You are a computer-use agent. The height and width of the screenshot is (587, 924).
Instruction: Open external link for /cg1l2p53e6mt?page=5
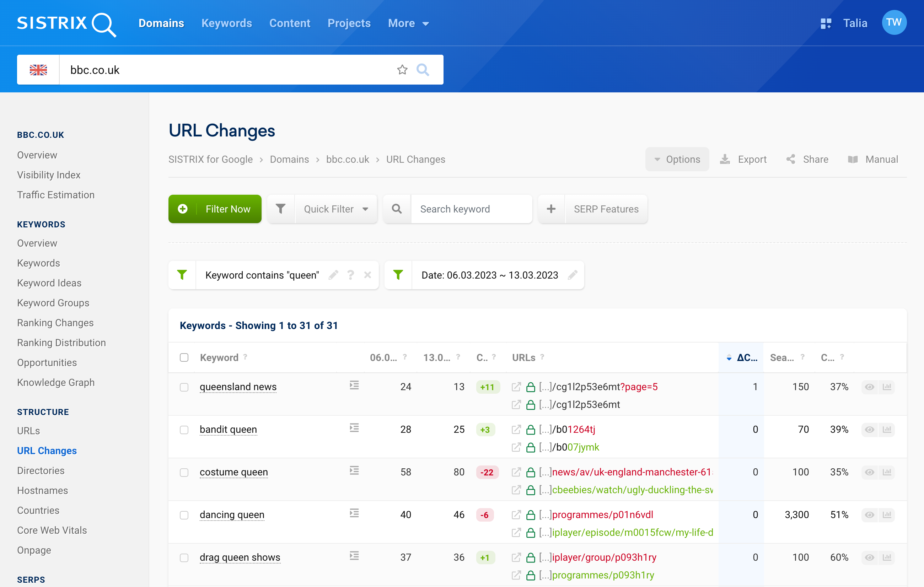coord(516,387)
